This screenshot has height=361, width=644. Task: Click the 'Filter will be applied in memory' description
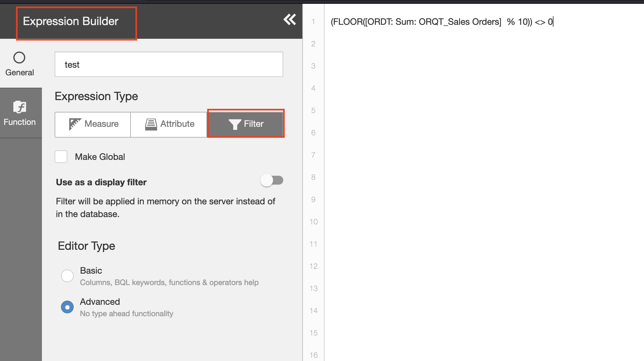(165, 208)
